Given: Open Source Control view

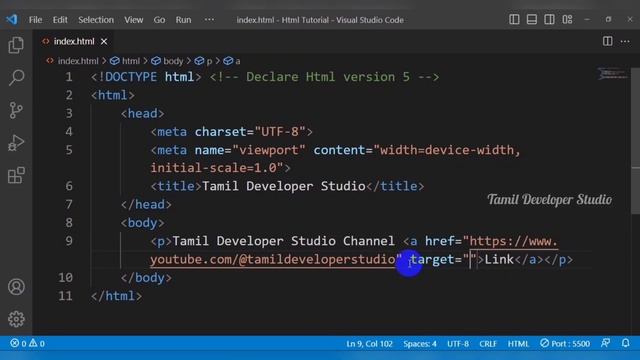Looking at the screenshot, I should tap(16, 110).
